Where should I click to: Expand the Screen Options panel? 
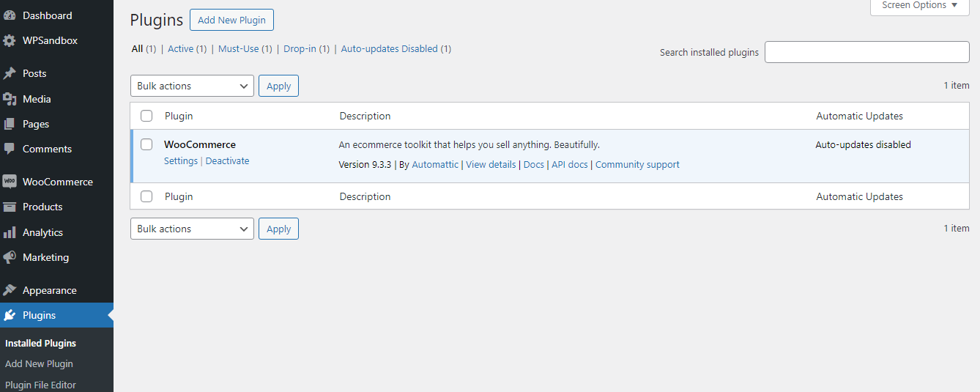coord(919,6)
